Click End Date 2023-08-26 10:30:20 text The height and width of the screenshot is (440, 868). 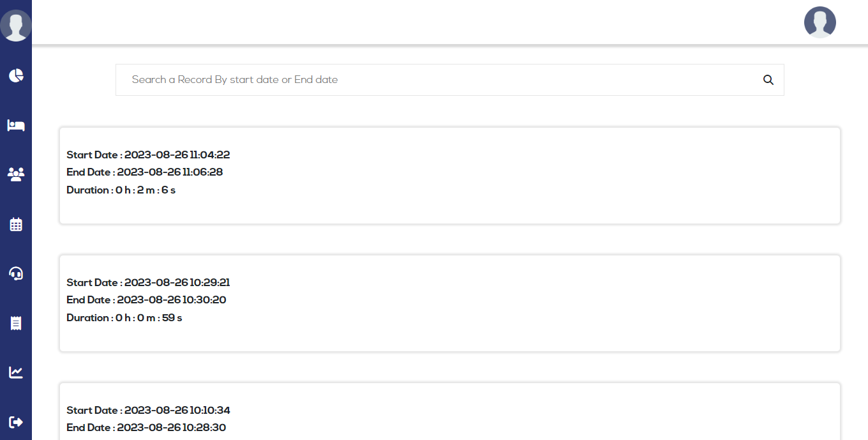coord(146,300)
